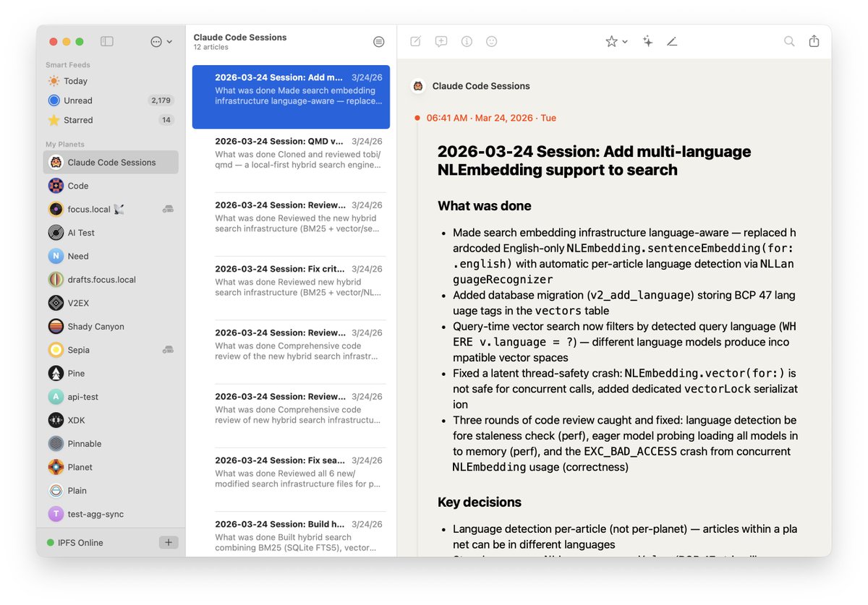
Task: Open the Shady Canyon planet
Action: click(x=95, y=327)
